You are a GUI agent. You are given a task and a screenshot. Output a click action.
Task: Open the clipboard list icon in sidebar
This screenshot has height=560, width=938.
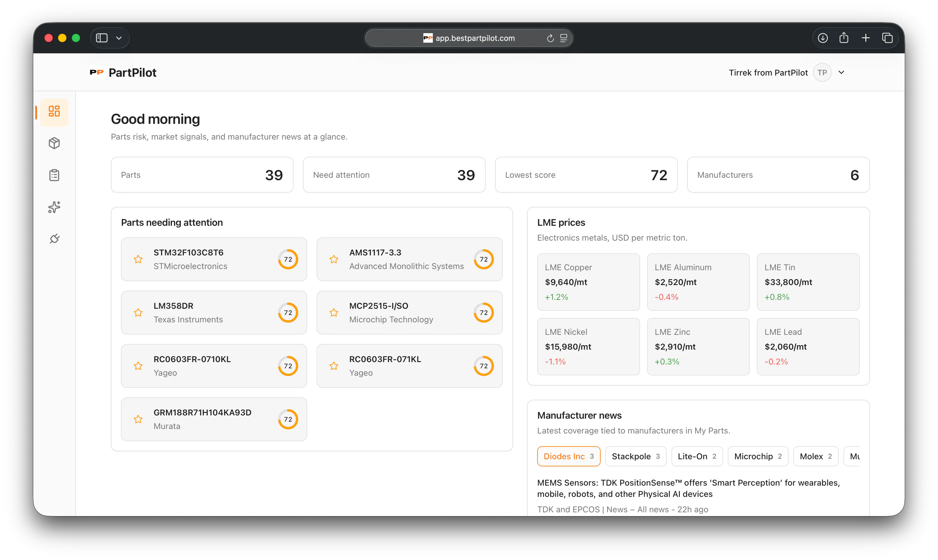(54, 175)
